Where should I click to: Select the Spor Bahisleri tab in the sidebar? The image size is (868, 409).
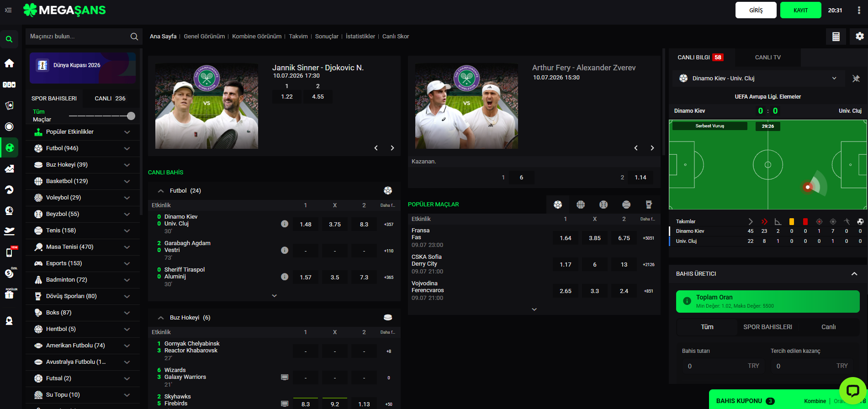(x=54, y=99)
